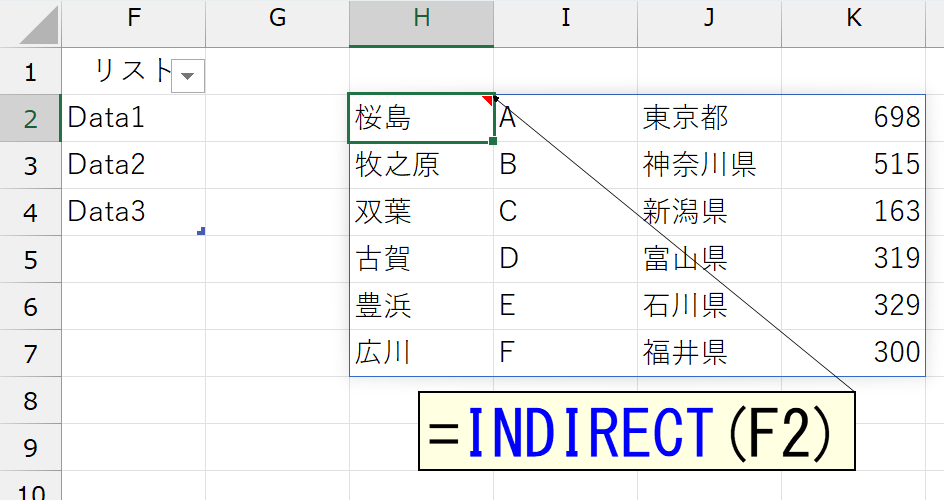944x500 pixels.
Task: Select cell containing 牧之原
Action: [x=421, y=165]
